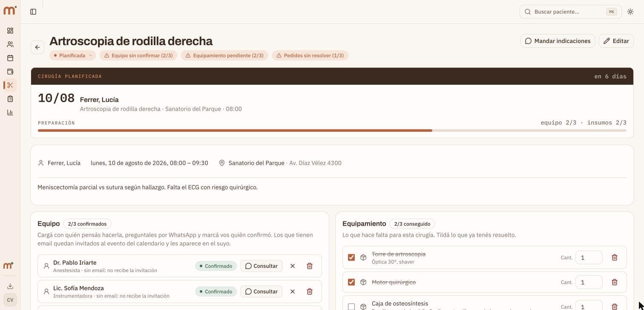Open the wallet icon in sidebar
Screen dimensions: 644x310
click(x=10, y=72)
